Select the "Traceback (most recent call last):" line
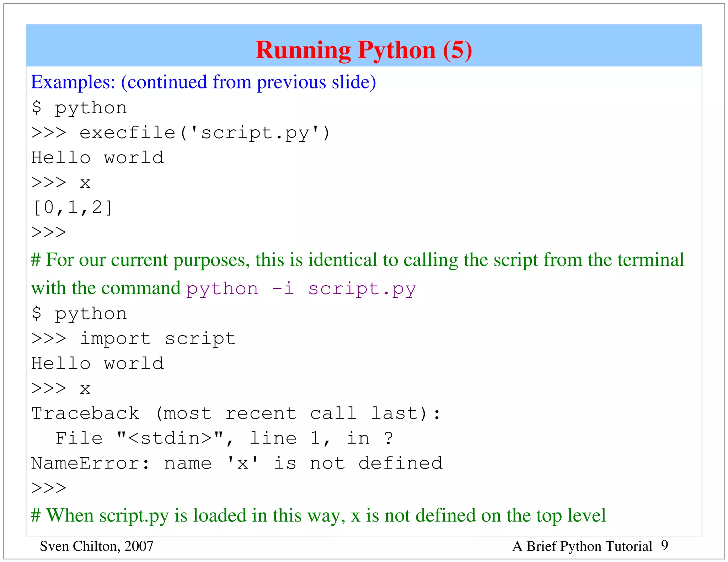728x562 pixels. tap(236, 414)
